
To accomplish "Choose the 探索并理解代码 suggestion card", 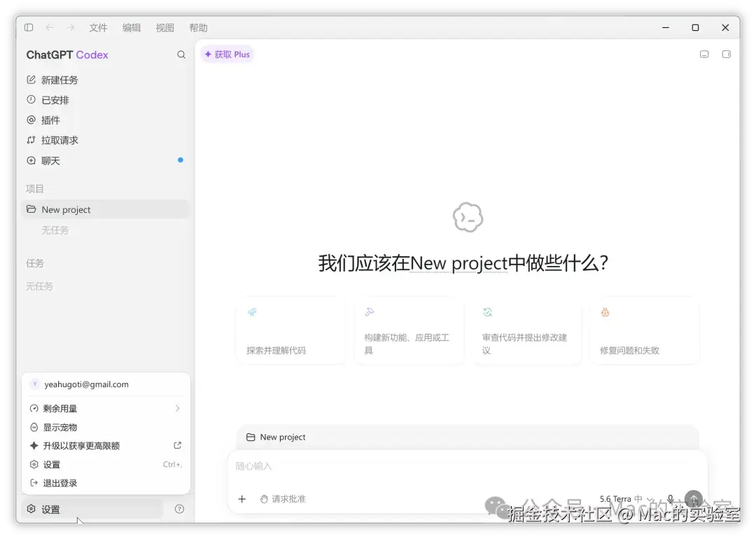I will click(x=291, y=330).
